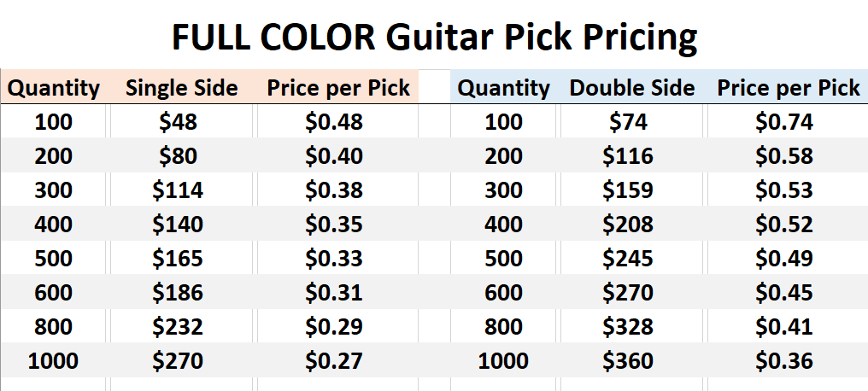
Task: Click the Single Side column header
Action: point(182,87)
